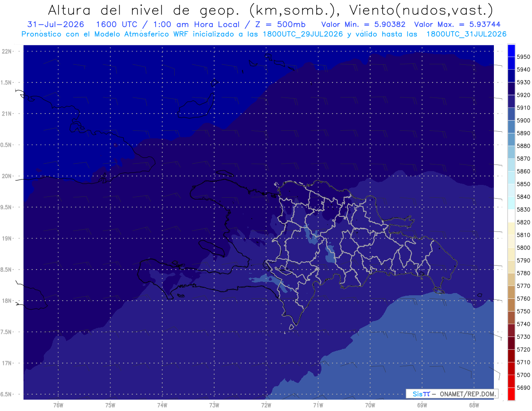Click the '5700' colorbar value
Image resolution: width=532 pixels, height=411 pixels.
524,375
